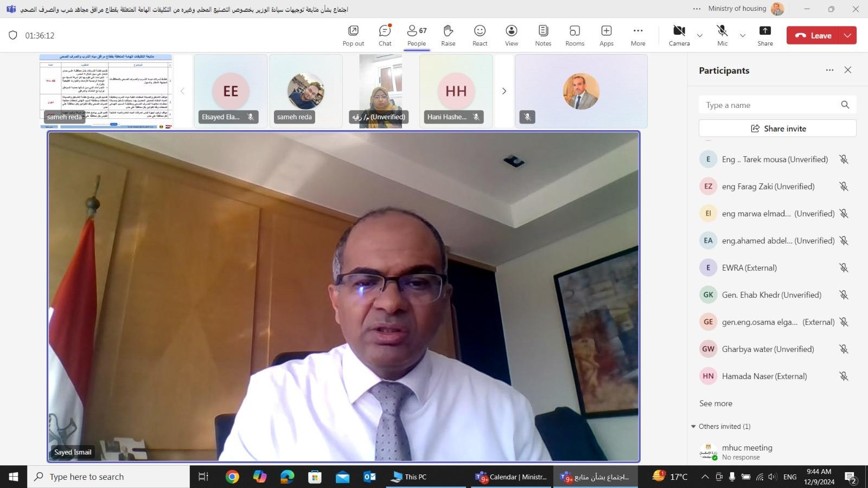Open the View layout menu
This screenshot has height=488, width=868.
[x=511, y=35]
